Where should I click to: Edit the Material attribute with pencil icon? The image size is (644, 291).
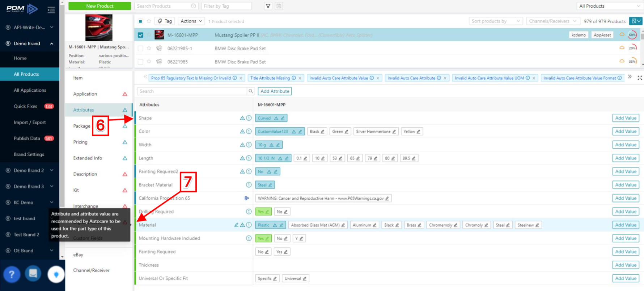click(236, 225)
